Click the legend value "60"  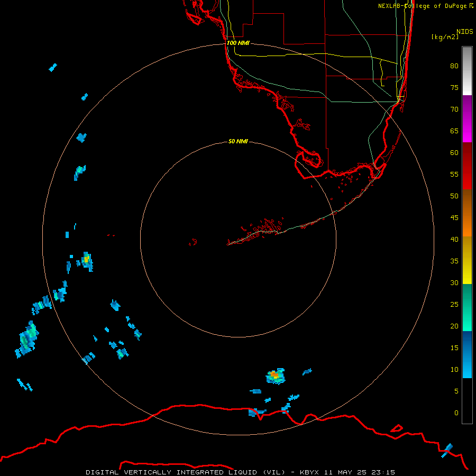[454, 153]
